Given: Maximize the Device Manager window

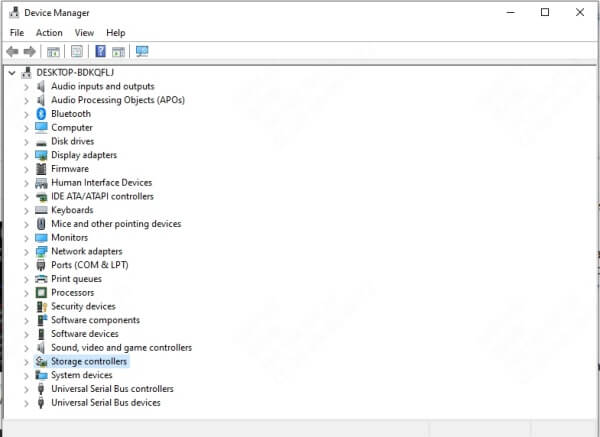Looking at the screenshot, I should [545, 13].
